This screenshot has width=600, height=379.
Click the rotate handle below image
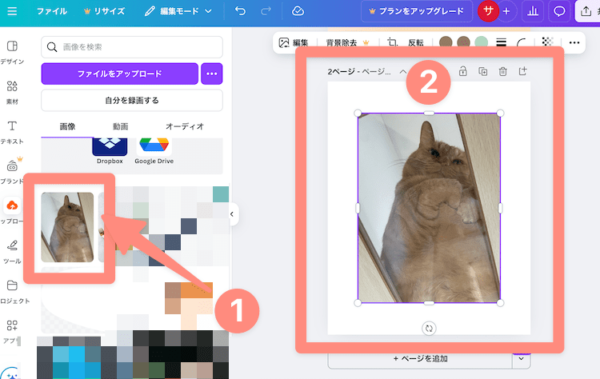pyautogui.click(x=429, y=328)
